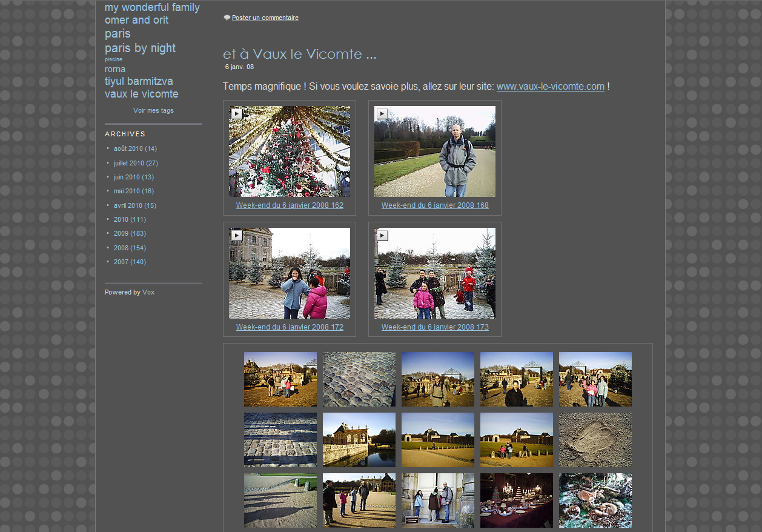This screenshot has height=532, width=762.
Task: Open the cobblestone close-up thumbnail
Action: 359,379
